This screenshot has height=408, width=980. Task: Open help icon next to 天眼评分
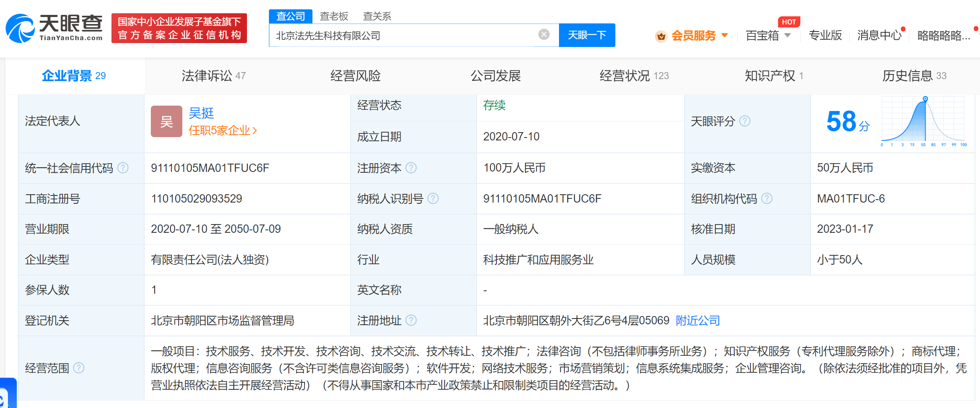[745, 121]
